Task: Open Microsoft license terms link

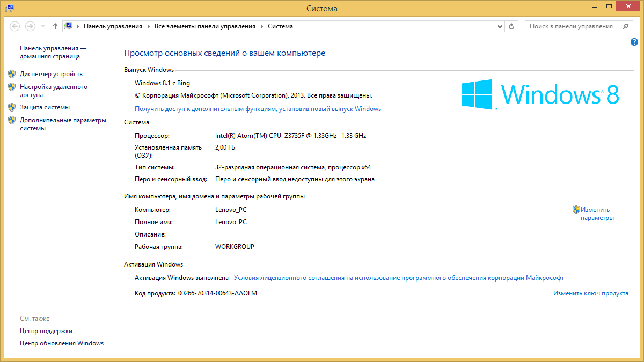Action: point(399,278)
